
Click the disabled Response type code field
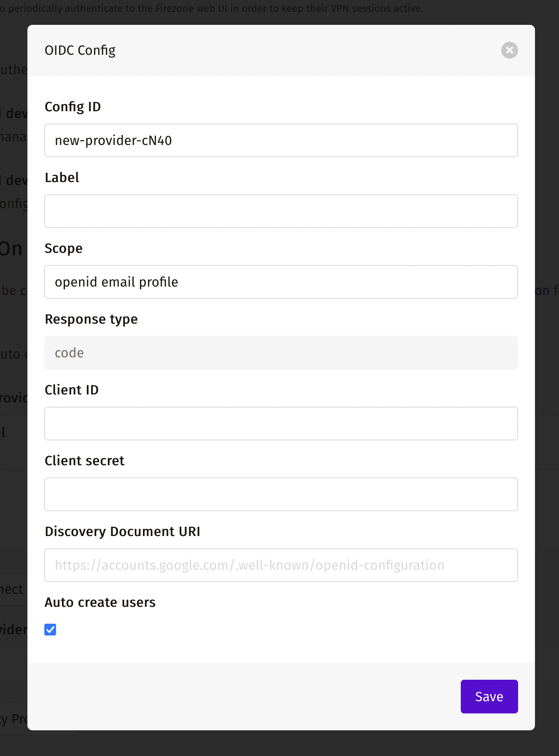pos(281,353)
